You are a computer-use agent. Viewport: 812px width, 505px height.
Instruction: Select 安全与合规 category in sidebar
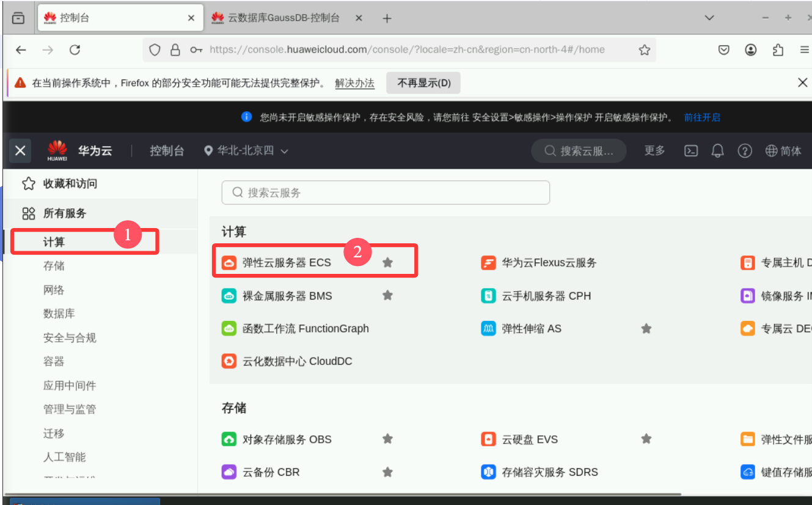click(x=70, y=337)
